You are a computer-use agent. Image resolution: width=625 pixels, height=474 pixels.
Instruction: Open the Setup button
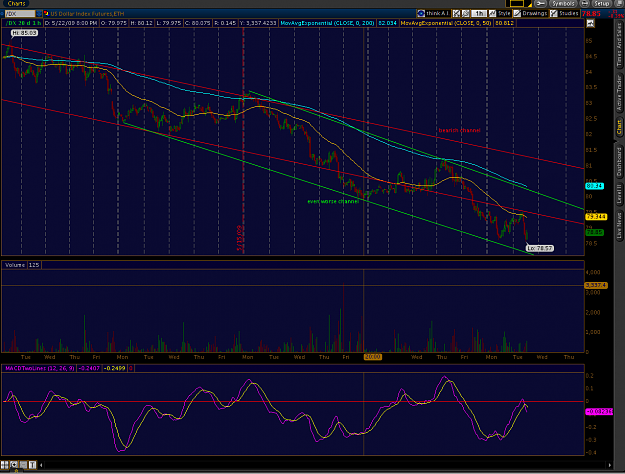pos(601,4)
